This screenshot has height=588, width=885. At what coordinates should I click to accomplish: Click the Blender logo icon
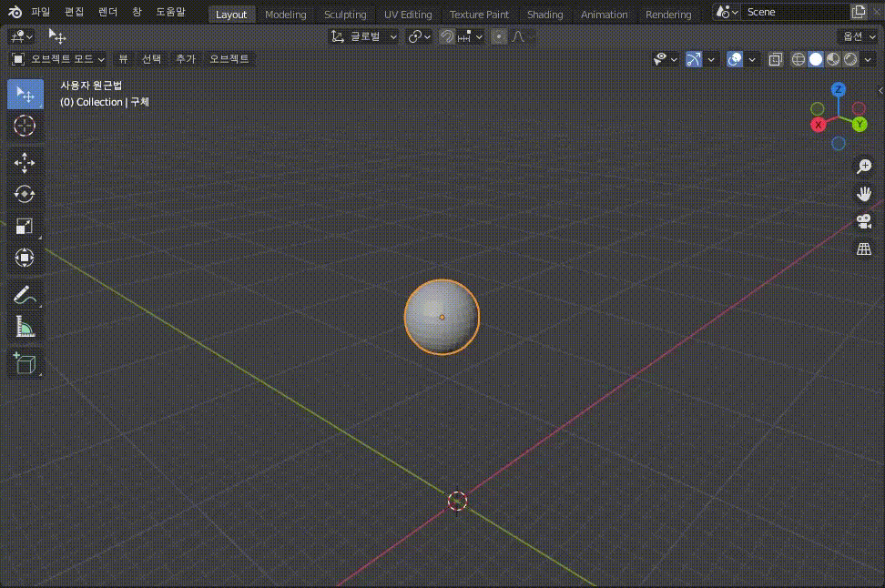pos(15,12)
